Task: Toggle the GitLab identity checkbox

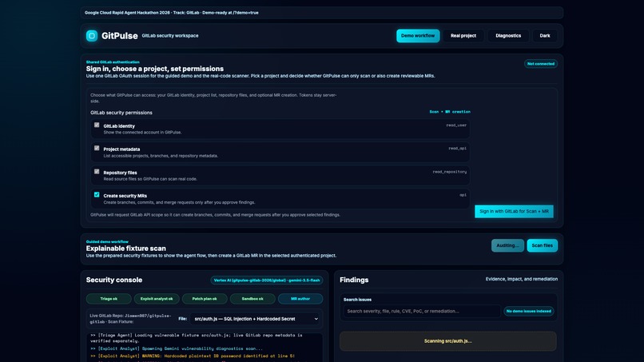Action: [x=97, y=125]
